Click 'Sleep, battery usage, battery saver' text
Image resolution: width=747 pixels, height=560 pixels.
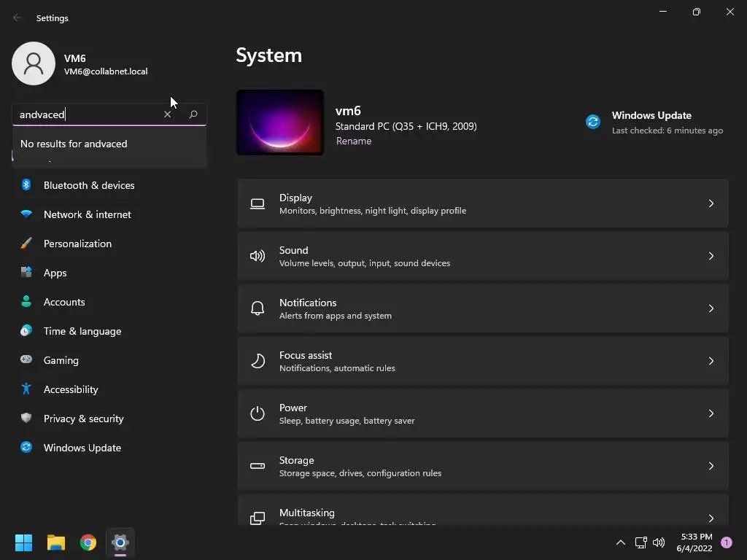click(347, 421)
